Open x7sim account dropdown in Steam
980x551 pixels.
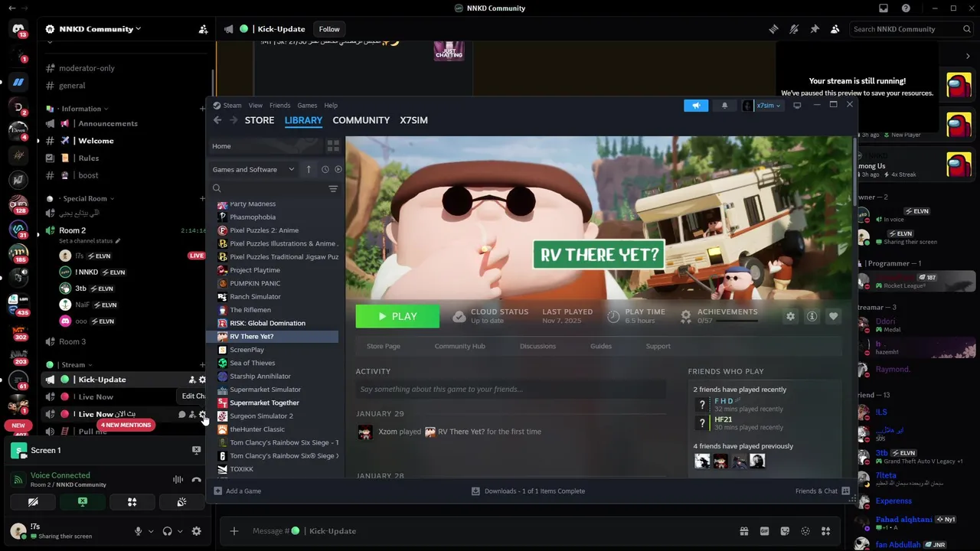coord(762,106)
